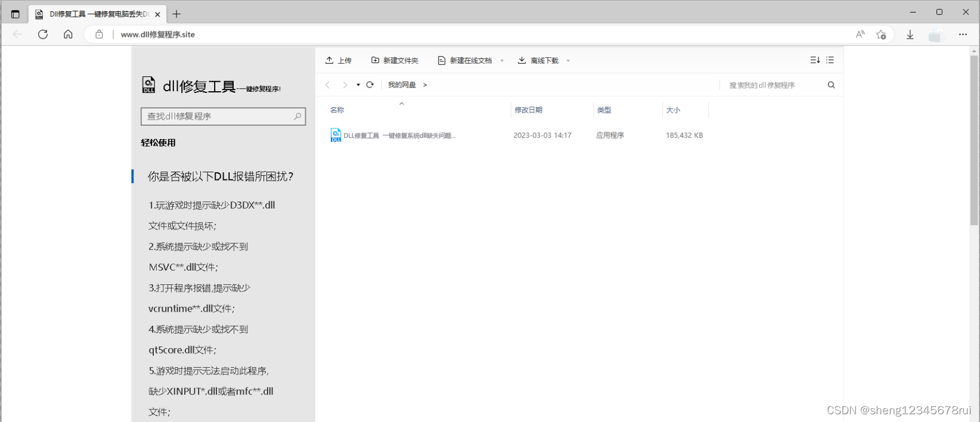Click the address bar URL
Image resolution: width=980 pixels, height=422 pixels.
pos(158,35)
